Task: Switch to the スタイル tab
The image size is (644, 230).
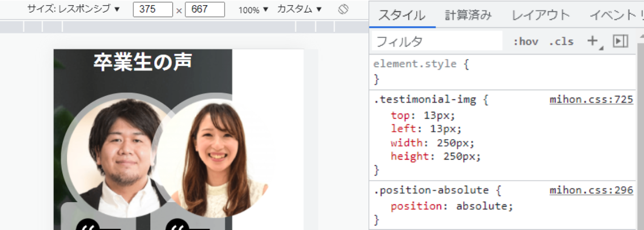Action: tap(402, 16)
